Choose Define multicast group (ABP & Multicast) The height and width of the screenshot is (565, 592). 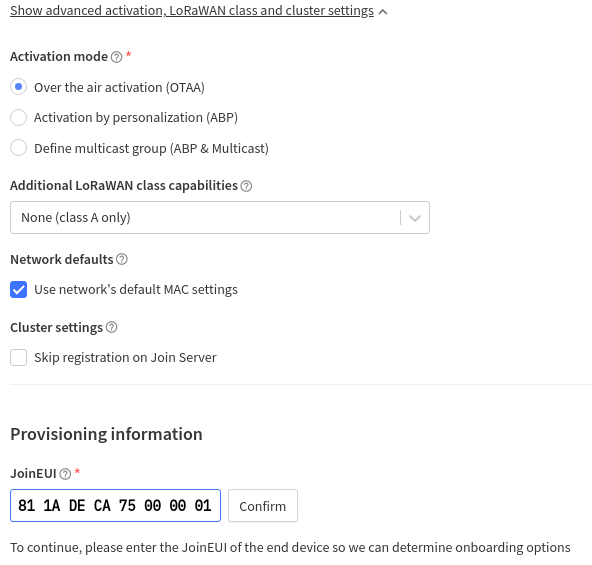coord(18,148)
